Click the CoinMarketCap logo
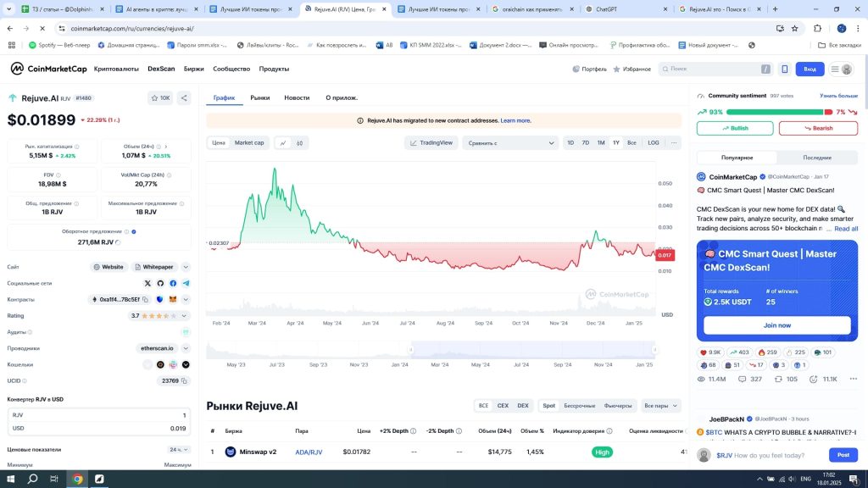The image size is (868, 488). (x=48, y=69)
